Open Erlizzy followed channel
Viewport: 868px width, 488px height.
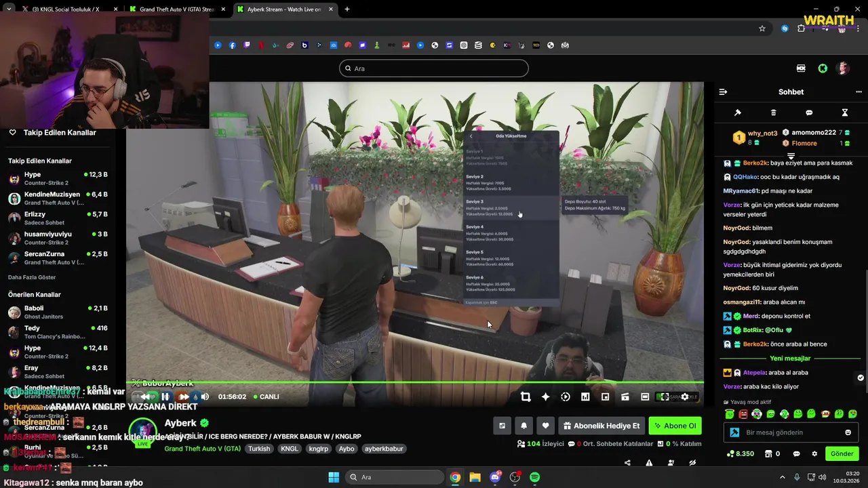pos(58,218)
